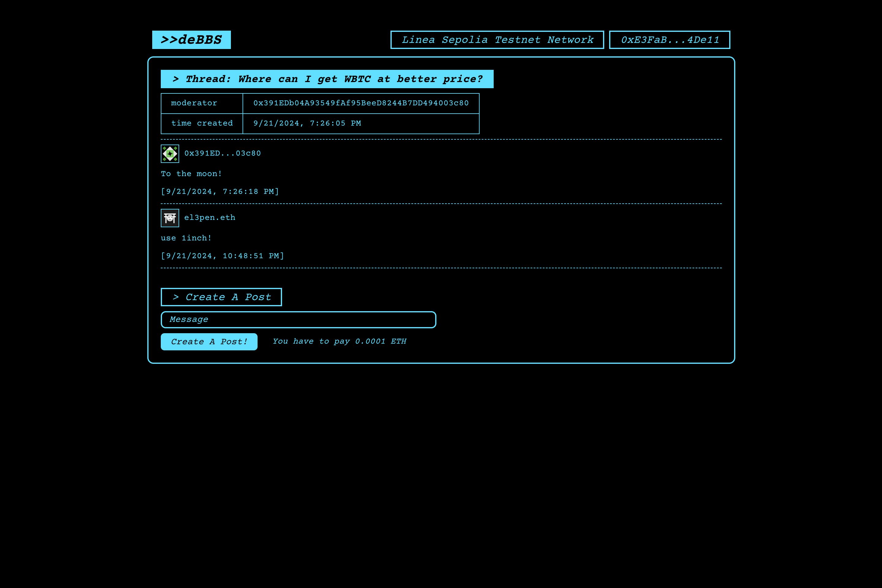Click the 0x391ED...03c80 user avatar icon

(169, 153)
